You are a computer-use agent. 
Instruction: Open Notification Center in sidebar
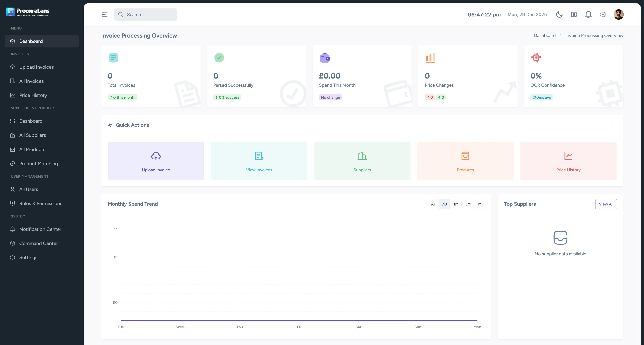click(42, 229)
